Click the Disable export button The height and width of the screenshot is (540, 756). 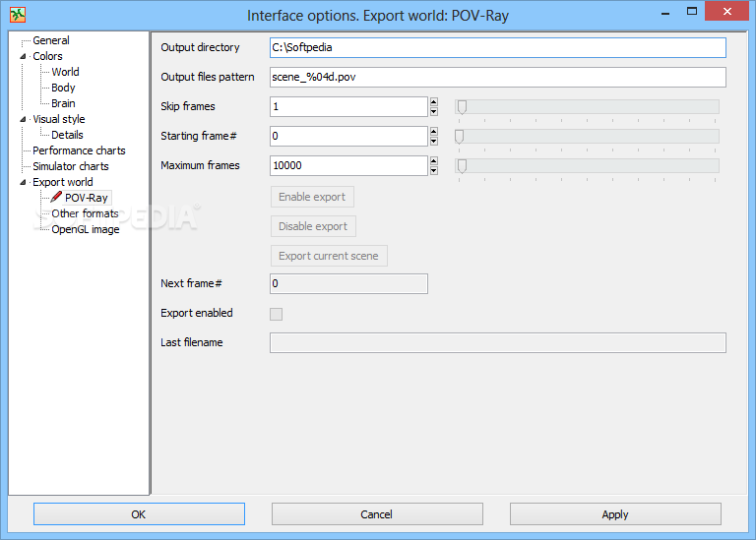coord(313,226)
